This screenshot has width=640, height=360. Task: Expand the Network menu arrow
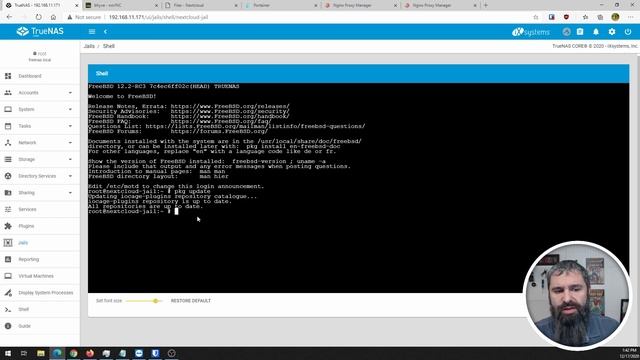[70, 143]
